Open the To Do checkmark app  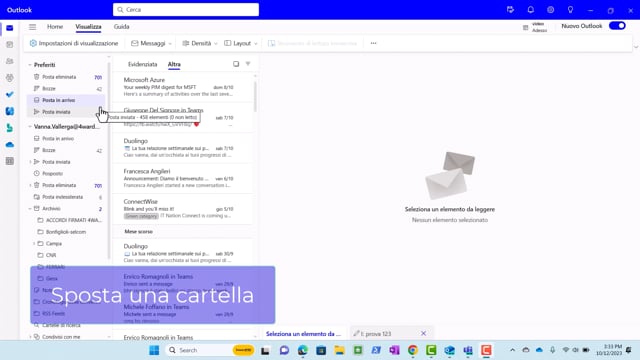10,94
